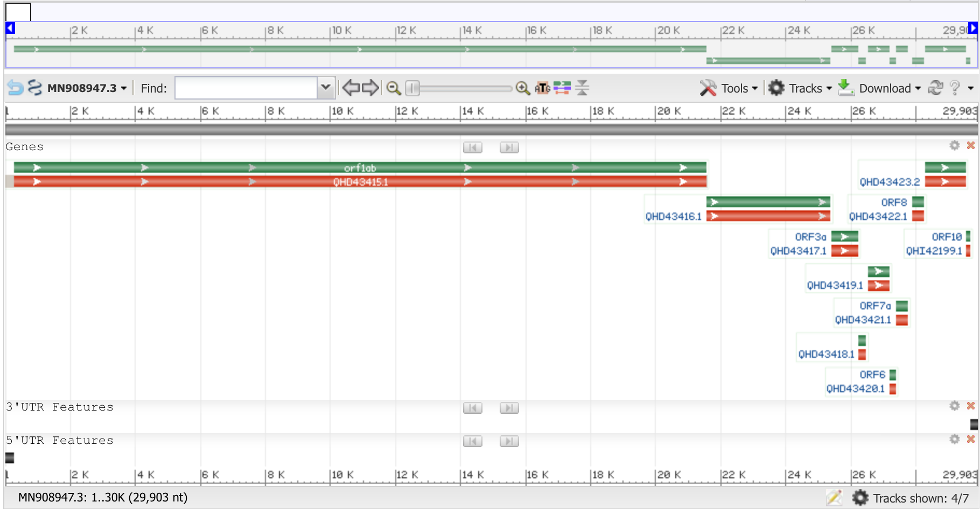This screenshot has width=980, height=509.
Task: Click the Tracks gear icon
Action: pos(776,88)
